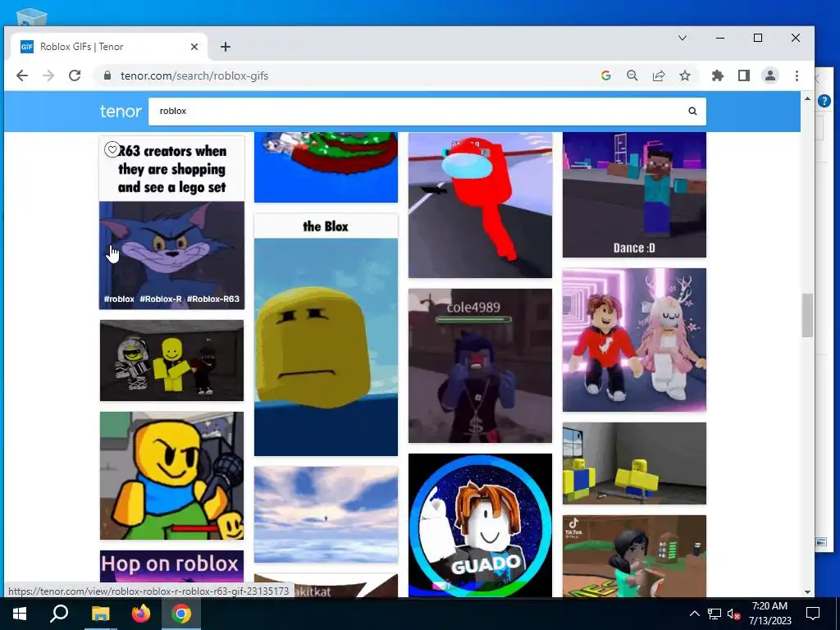Open the red Among Us character GIF

(480, 204)
